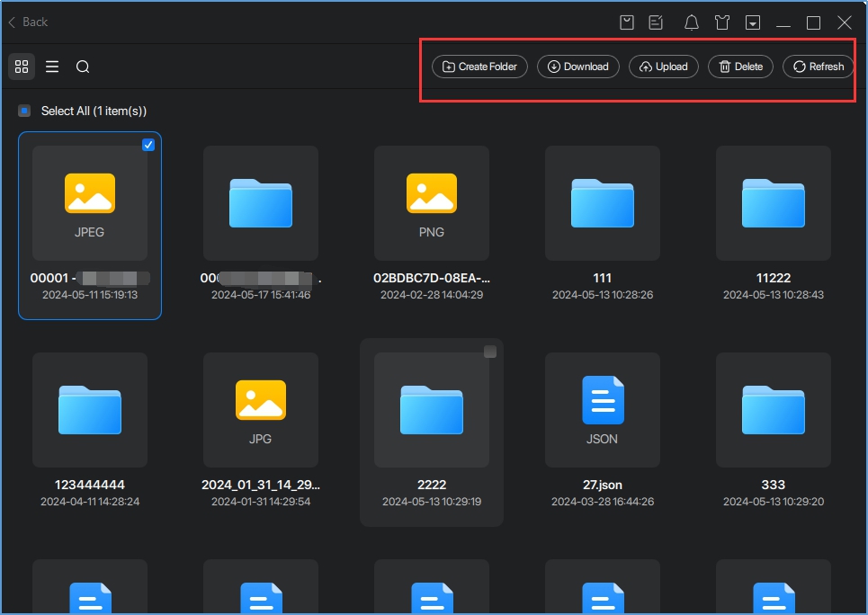The width and height of the screenshot is (868, 615).
Task: Open the skin theme shirt icon
Action: point(721,22)
